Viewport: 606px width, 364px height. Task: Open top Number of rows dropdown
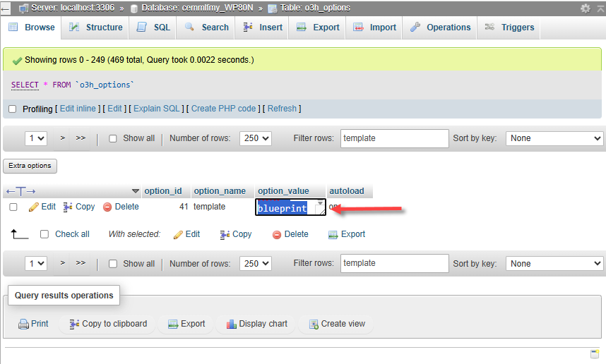[x=256, y=138]
